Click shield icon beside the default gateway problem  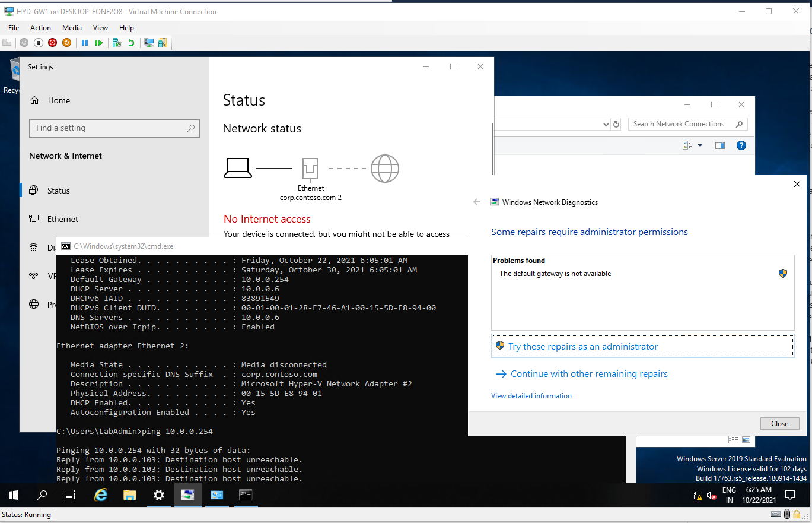coord(783,274)
